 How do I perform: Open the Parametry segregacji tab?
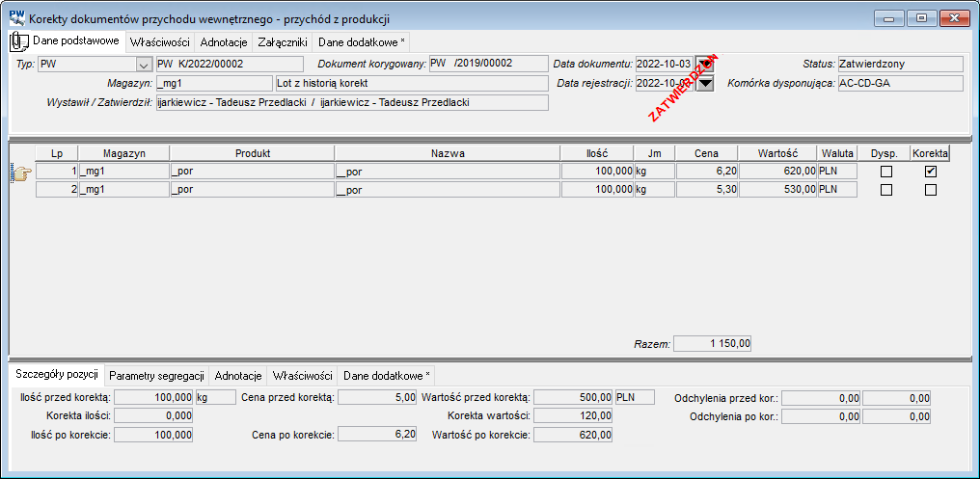[x=156, y=376]
